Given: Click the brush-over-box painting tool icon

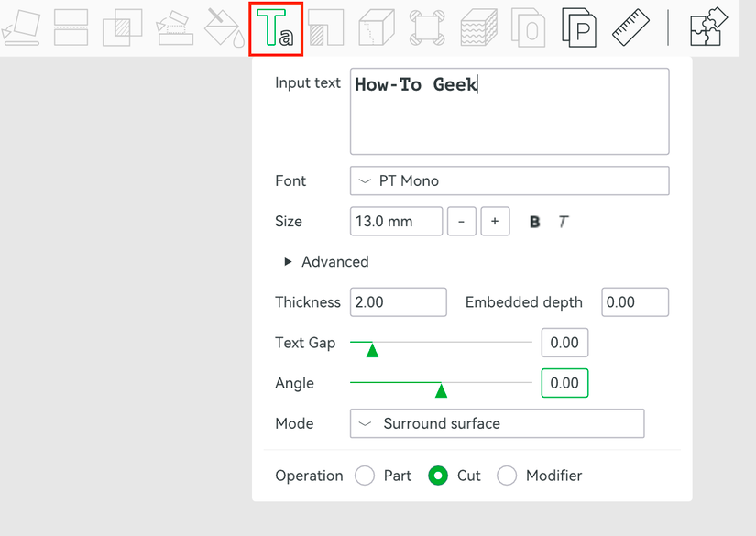Looking at the screenshot, I should coord(174,28).
